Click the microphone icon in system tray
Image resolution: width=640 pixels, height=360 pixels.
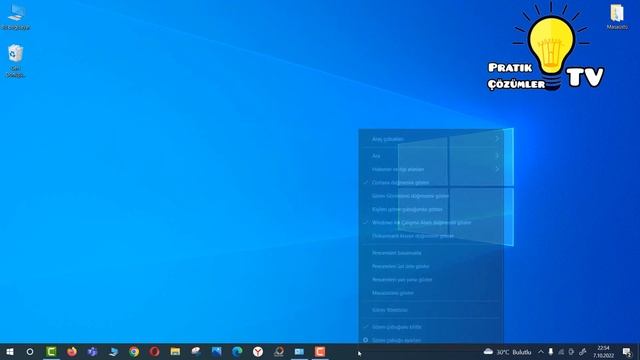coord(551,352)
